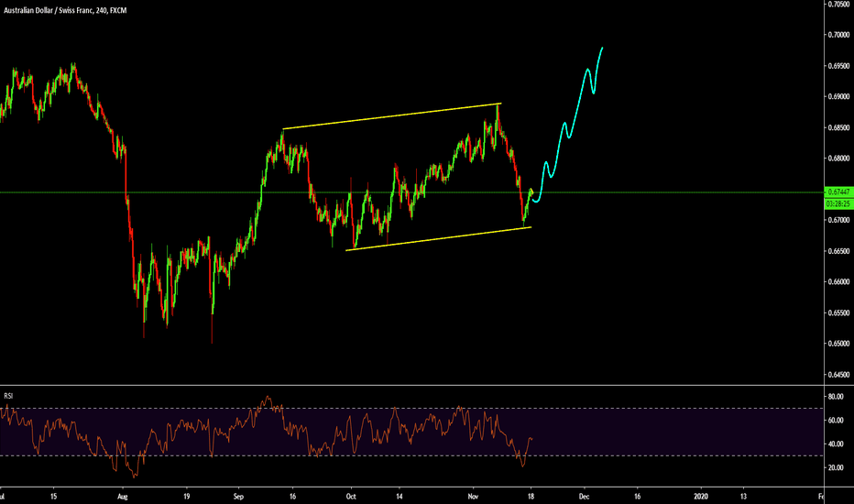
Task: Select the upper yellow channel trendline
Action: click(385, 116)
